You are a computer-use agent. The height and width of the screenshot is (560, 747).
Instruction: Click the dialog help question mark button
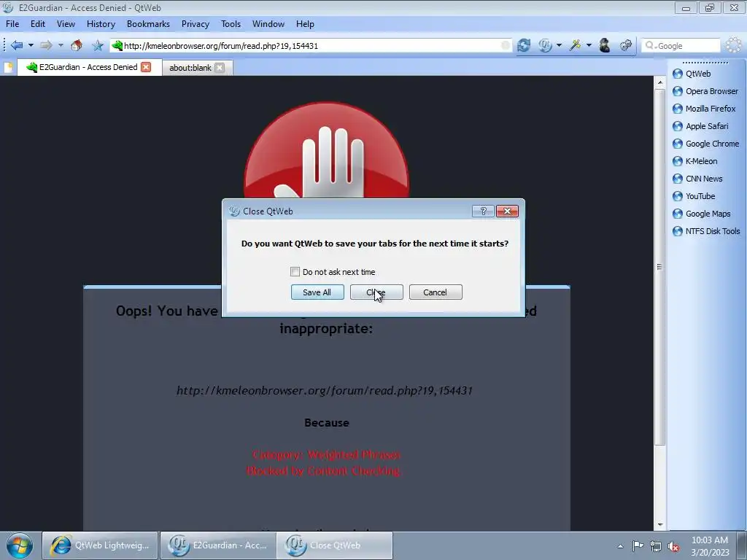(483, 211)
